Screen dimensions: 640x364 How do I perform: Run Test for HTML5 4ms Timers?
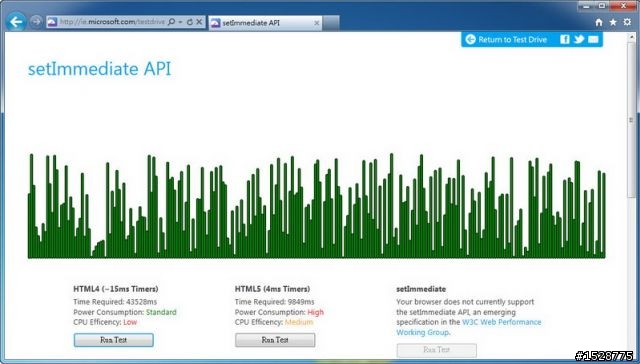point(275,340)
